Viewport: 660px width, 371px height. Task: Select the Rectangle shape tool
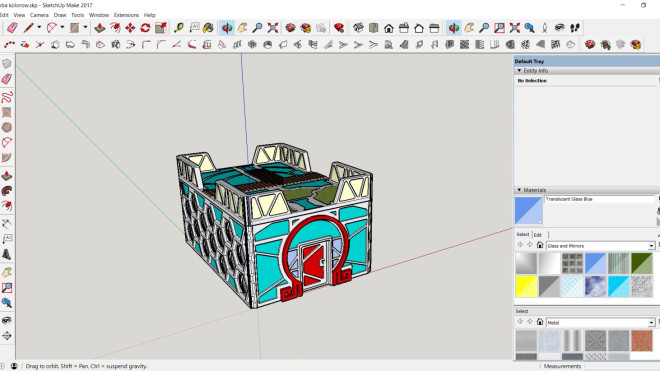pos(75,28)
